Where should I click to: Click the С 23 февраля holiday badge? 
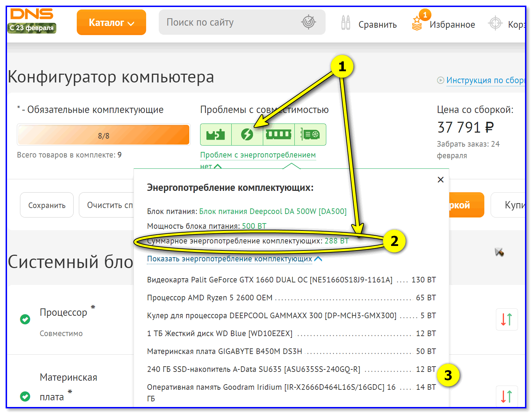click(32, 28)
